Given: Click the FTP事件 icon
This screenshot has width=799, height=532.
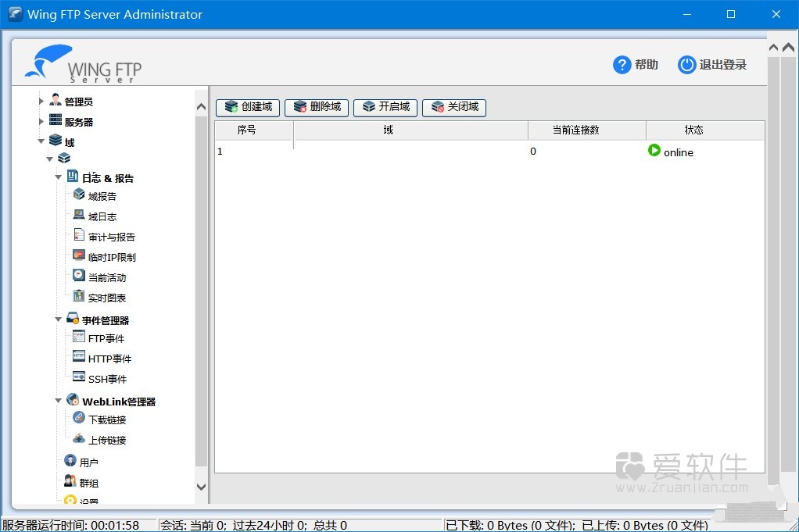Looking at the screenshot, I should pos(79,337).
